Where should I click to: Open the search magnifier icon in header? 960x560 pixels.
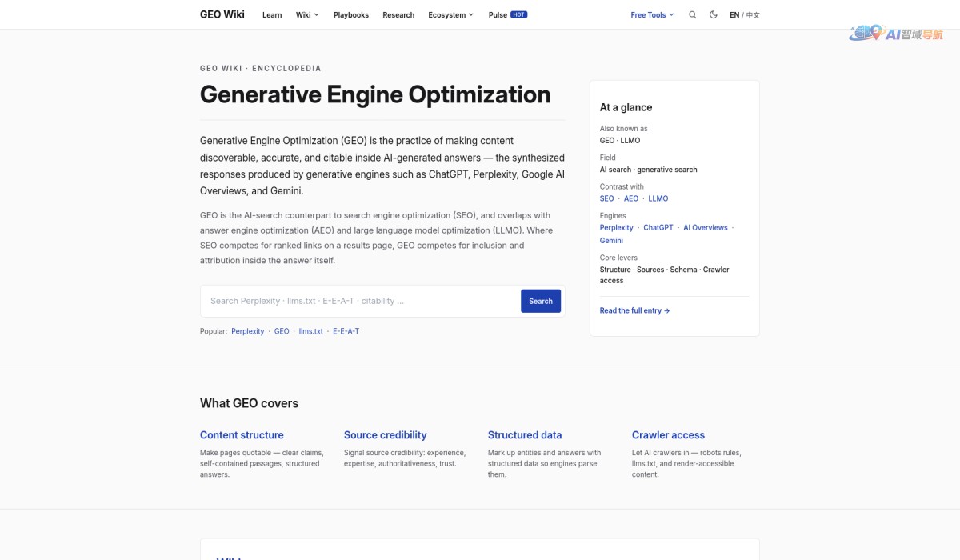click(693, 14)
